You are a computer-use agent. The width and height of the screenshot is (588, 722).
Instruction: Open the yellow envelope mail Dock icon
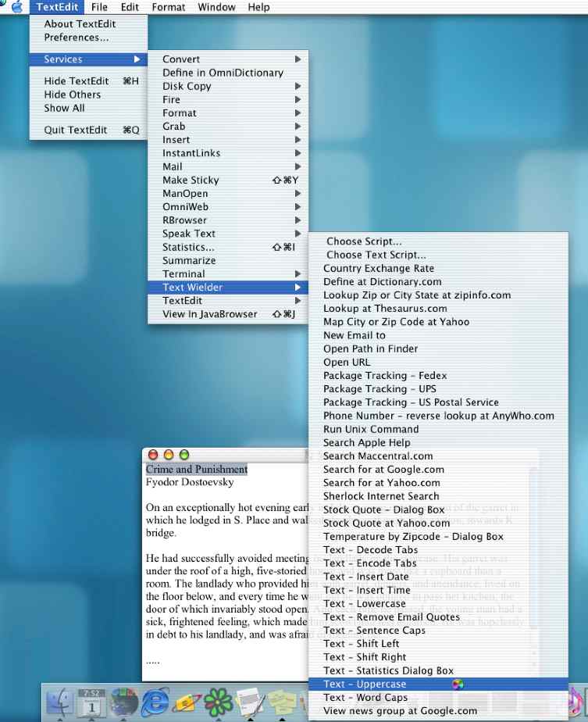pos(186,702)
